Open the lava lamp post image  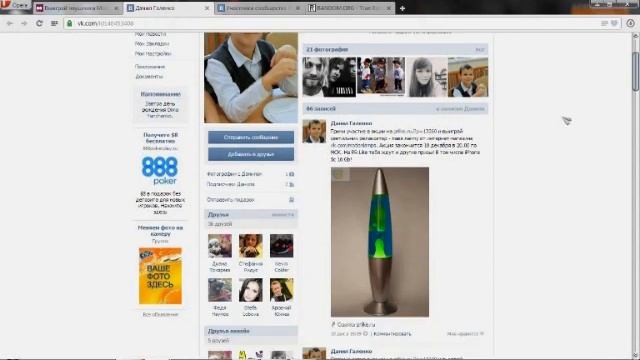pyautogui.click(x=380, y=242)
